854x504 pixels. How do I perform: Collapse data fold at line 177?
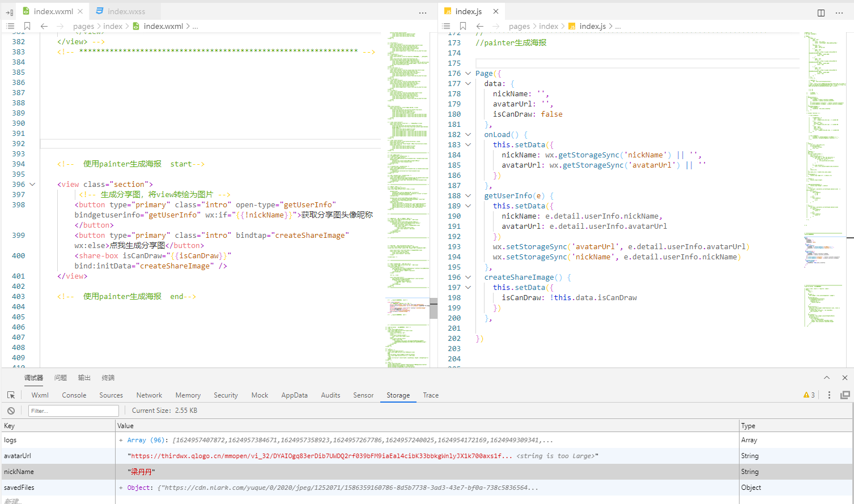point(468,84)
